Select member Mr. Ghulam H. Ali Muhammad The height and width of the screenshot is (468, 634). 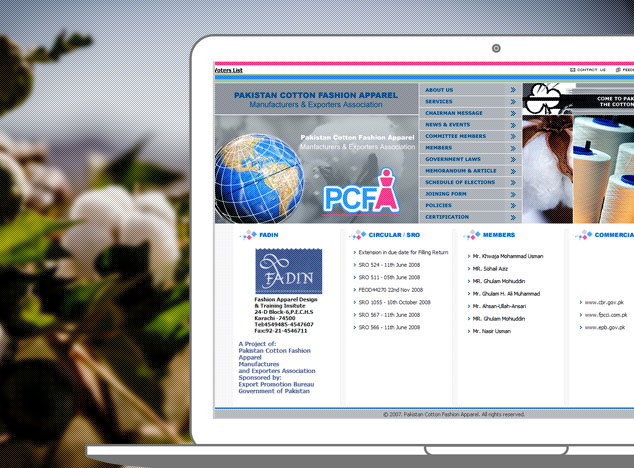[x=506, y=294]
